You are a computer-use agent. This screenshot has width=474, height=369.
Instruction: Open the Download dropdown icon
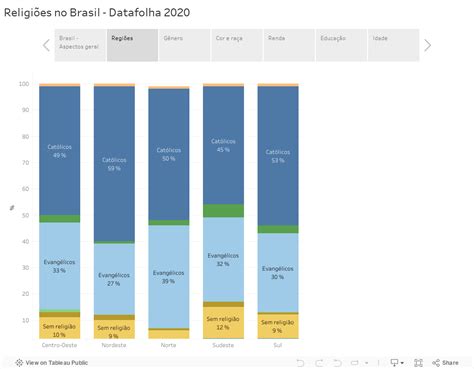point(397,363)
